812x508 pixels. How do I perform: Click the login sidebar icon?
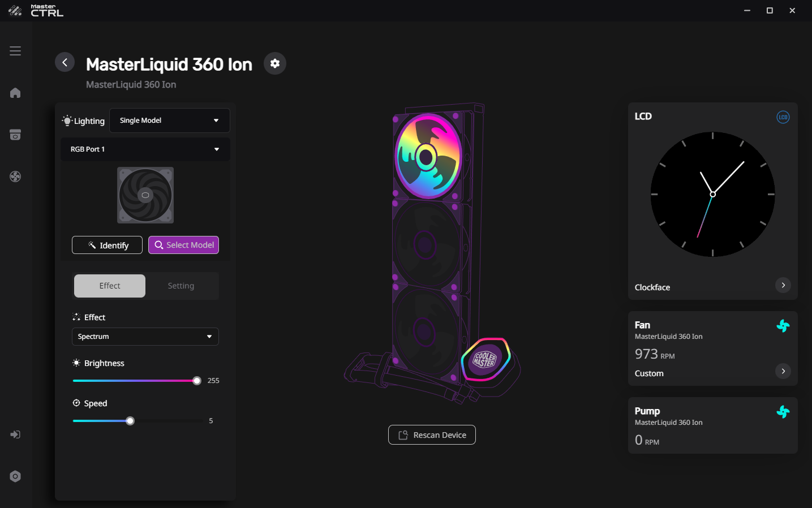(15, 434)
